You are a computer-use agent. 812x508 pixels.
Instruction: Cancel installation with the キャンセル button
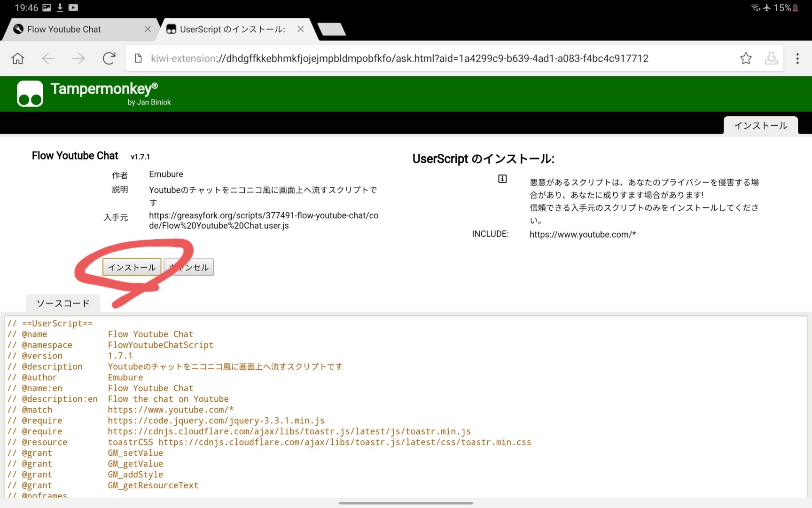189,267
